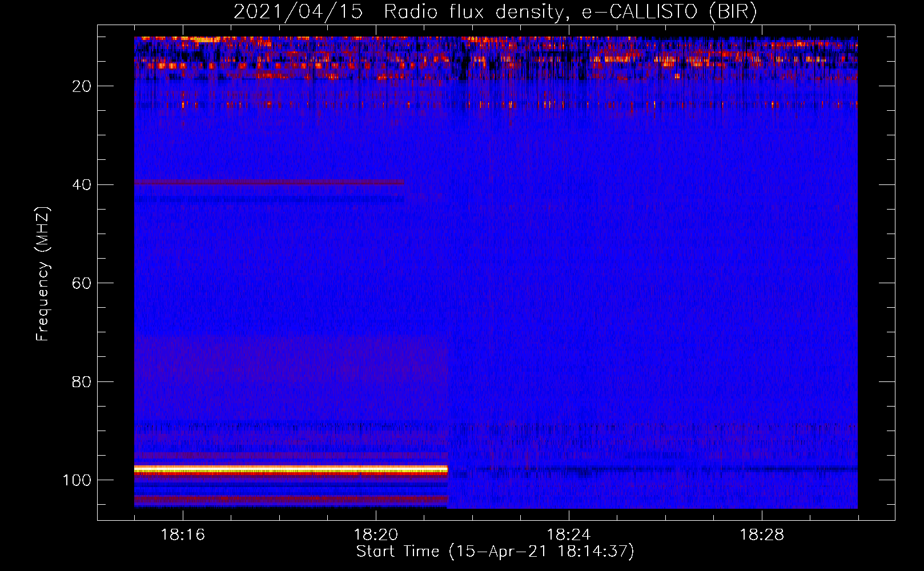924x571 pixels.
Task: Click the 18:24 time tick label
Action: pyautogui.click(x=569, y=535)
